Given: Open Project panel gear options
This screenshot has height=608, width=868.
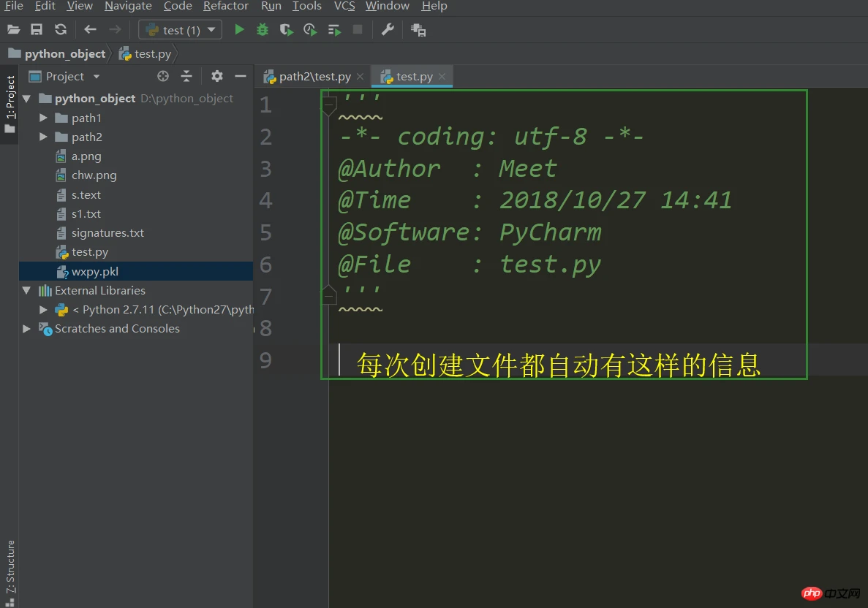Looking at the screenshot, I should 217,76.
